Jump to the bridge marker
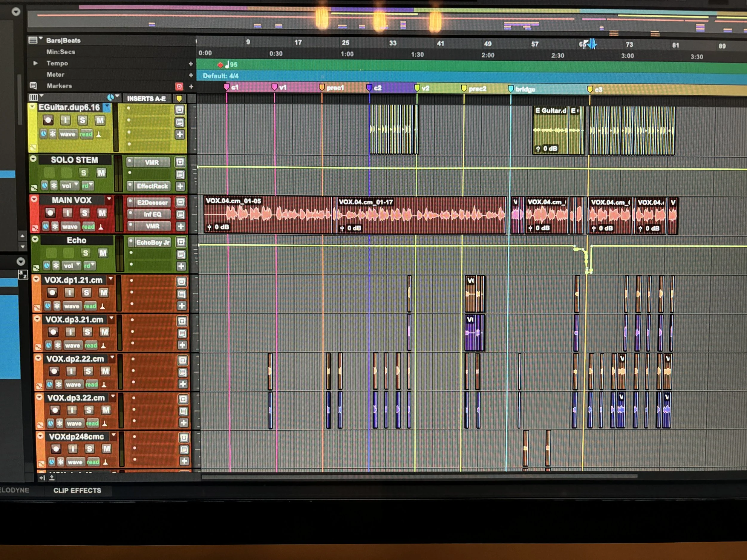Image resolution: width=747 pixels, height=560 pixels. (511, 89)
